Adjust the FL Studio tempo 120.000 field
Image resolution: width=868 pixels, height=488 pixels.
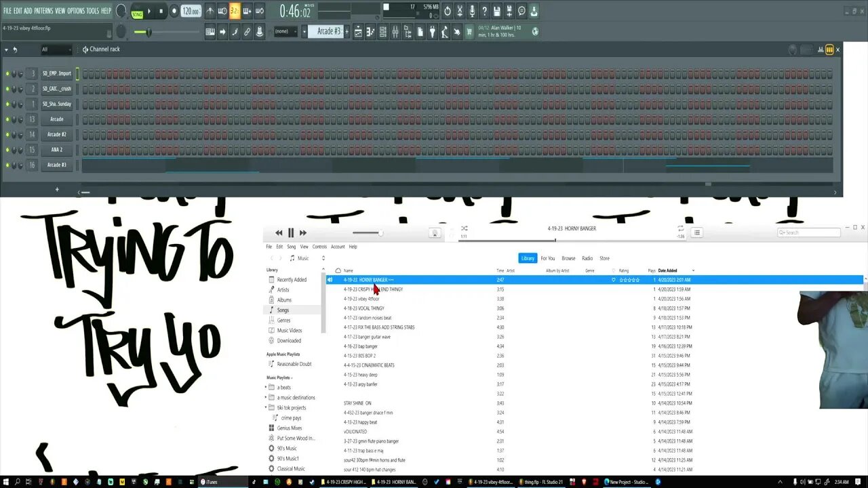point(191,12)
